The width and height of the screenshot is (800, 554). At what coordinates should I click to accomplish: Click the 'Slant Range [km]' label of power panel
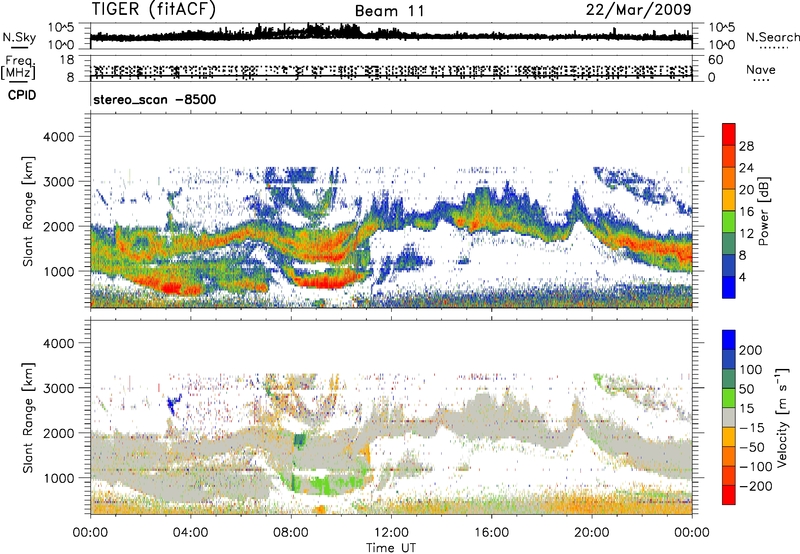[x=28, y=211]
